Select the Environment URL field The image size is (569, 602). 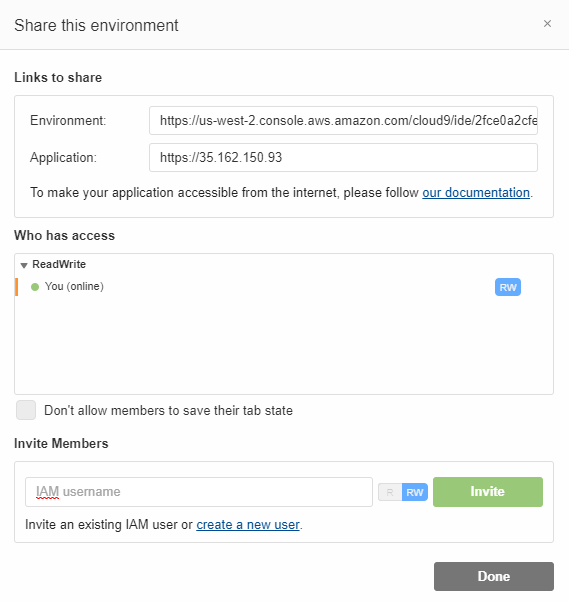coord(343,121)
